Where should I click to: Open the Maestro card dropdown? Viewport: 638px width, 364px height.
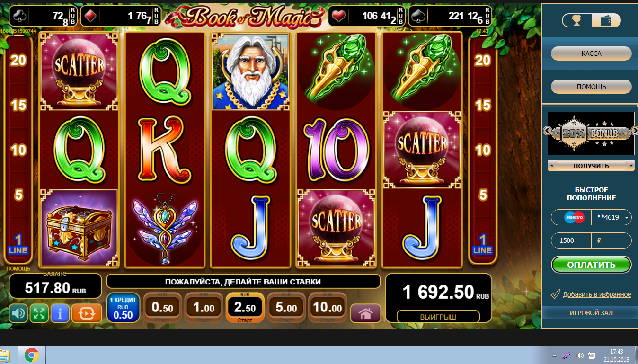click(627, 218)
